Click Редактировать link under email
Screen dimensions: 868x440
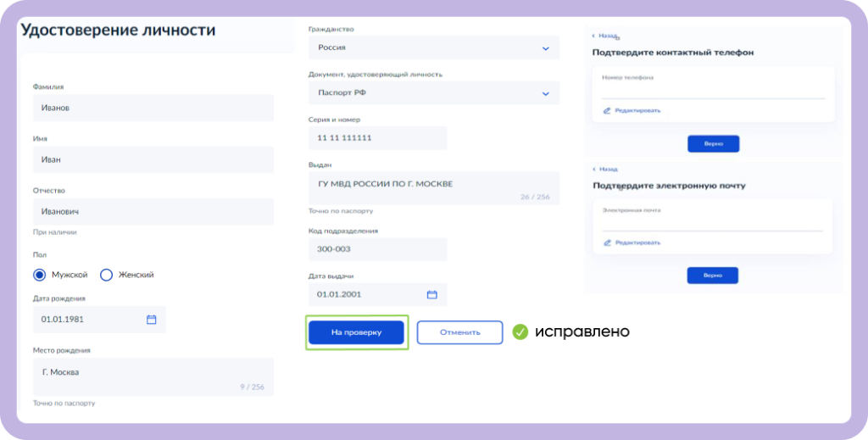[637, 242]
